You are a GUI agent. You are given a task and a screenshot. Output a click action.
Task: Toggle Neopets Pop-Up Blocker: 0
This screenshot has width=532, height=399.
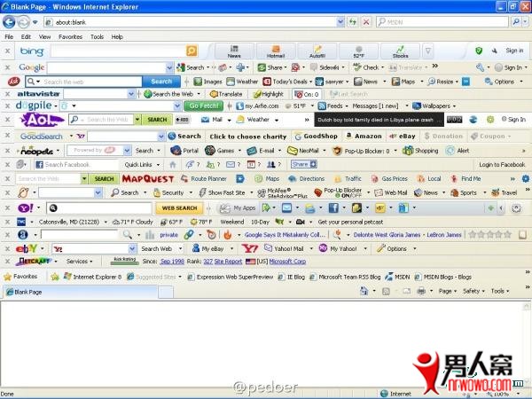click(x=361, y=151)
